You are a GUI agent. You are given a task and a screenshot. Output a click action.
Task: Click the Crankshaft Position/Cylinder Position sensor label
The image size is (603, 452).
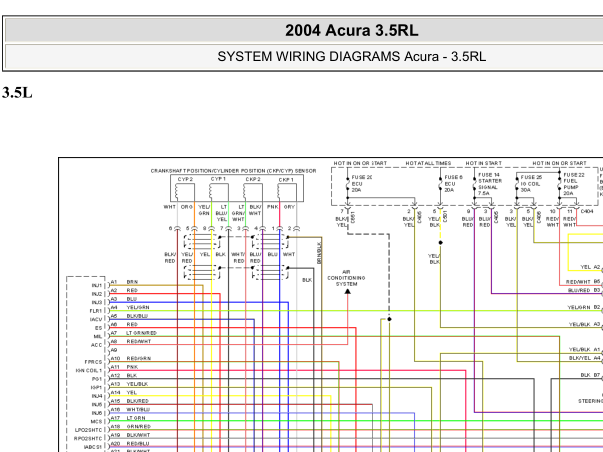click(233, 170)
